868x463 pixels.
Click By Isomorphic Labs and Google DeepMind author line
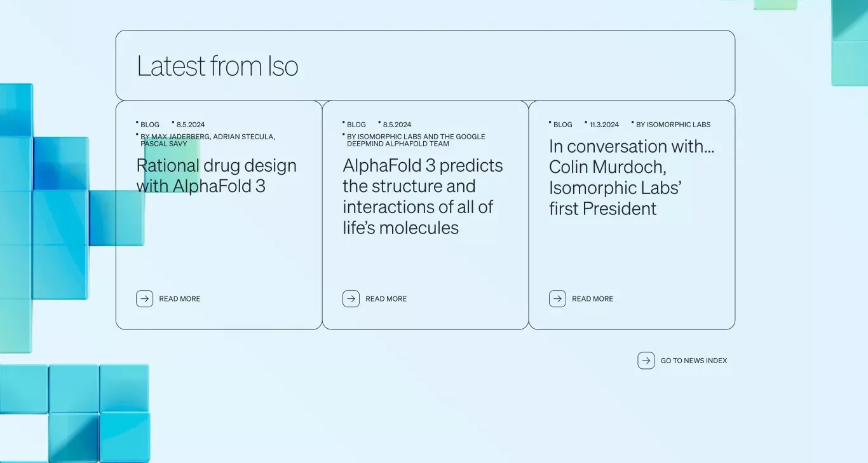(x=416, y=140)
